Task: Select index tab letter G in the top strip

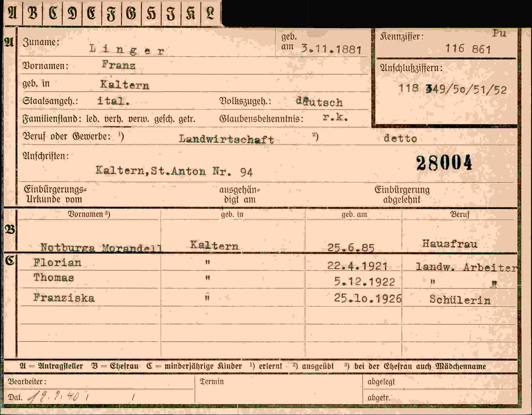Action: [x=131, y=13]
